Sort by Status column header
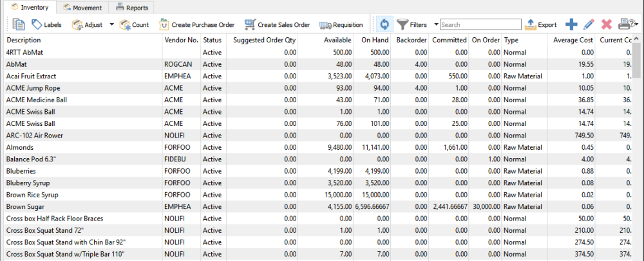This screenshot has width=644, height=261. coord(213,40)
